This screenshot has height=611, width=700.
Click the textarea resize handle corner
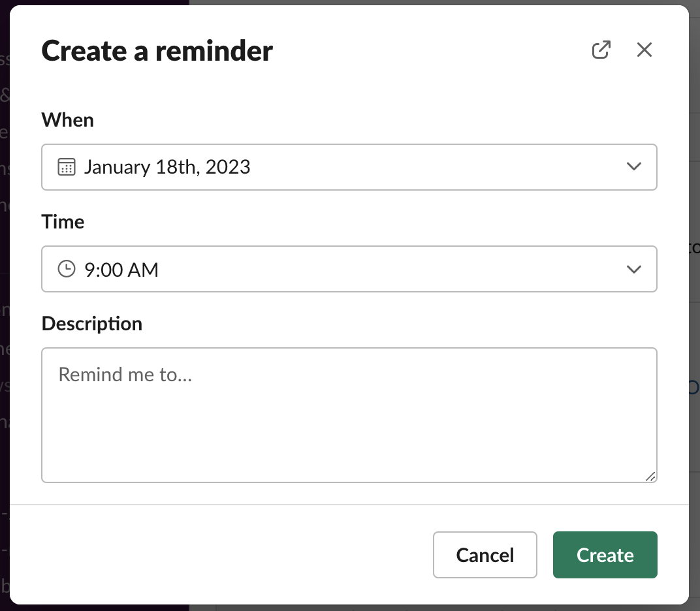coord(650,477)
